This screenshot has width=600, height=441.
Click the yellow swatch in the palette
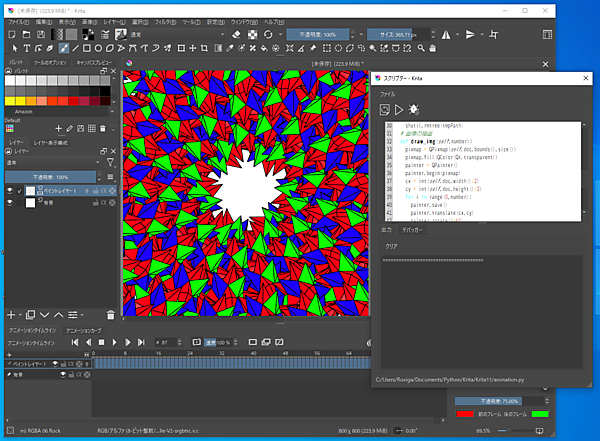12,101
